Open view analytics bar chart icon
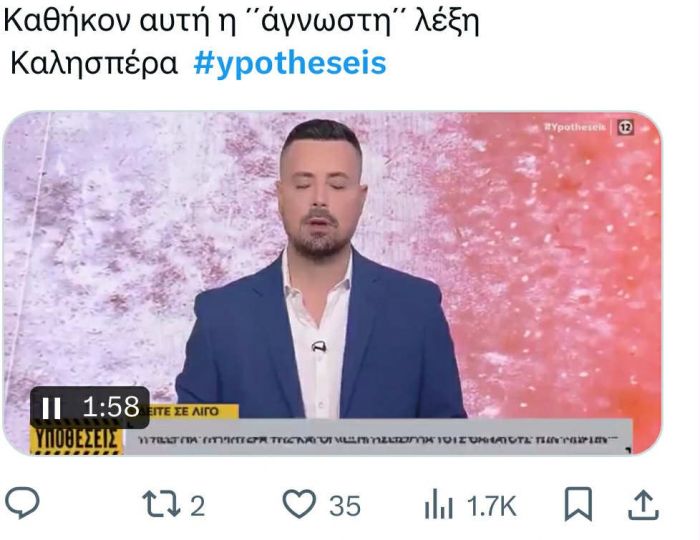The height and width of the screenshot is (540, 700). click(x=438, y=504)
